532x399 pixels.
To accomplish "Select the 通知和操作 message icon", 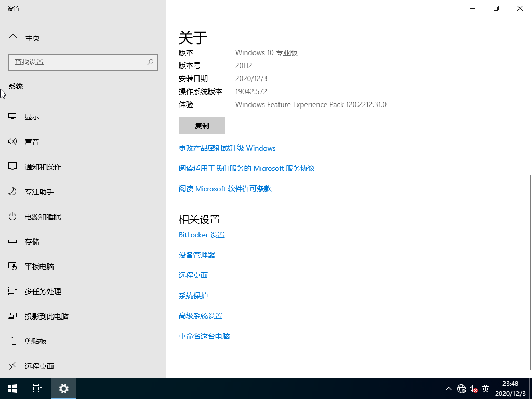I will pyautogui.click(x=12, y=167).
